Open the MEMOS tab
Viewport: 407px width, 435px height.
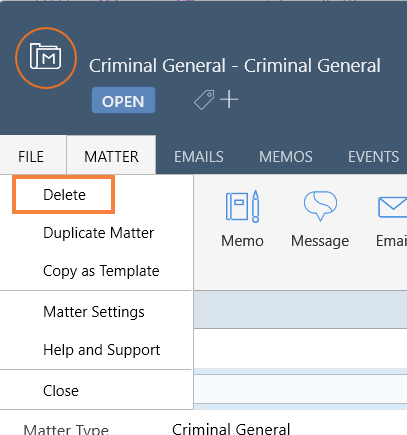286,157
